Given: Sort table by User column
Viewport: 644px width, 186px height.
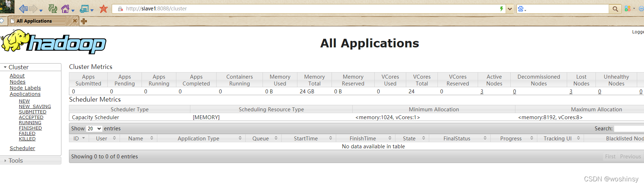Looking at the screenshot, I should click(x=104, y=139).
